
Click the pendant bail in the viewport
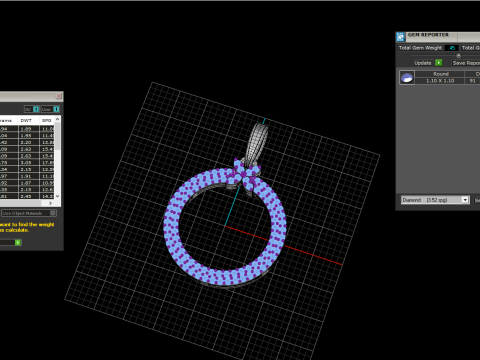coord(257,143)
